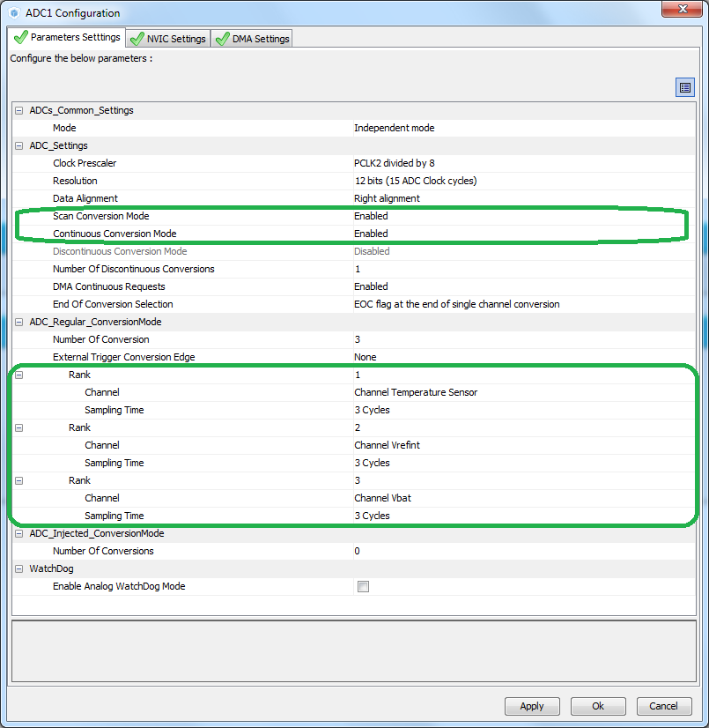Collapse the WatchDog section
This screenshot has width=709, height=728.
(x=18, y=568)
